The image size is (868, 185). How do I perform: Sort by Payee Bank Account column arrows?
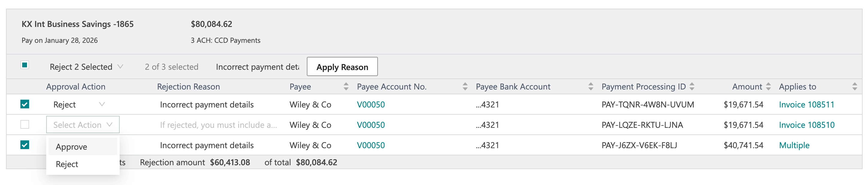[591, 87]
